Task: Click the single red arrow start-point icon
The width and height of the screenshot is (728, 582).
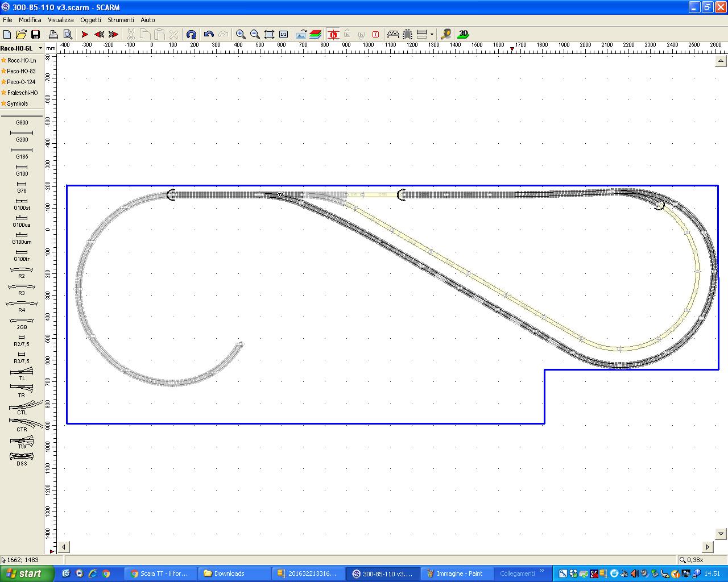Action: coord(85,34)
